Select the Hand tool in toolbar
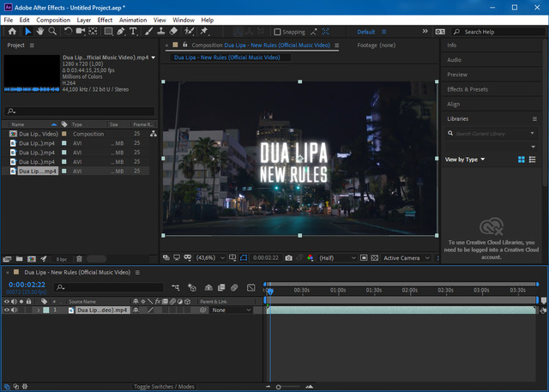549x392 pixels. (39, 32)
